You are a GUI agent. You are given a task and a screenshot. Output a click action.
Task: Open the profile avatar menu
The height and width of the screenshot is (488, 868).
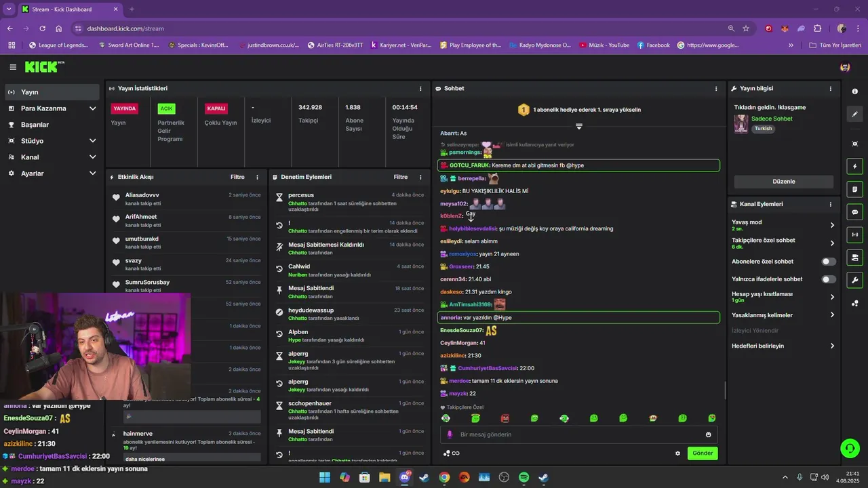pos(845,67)
